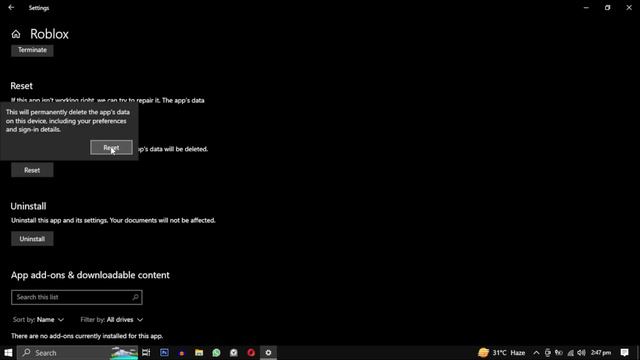Click the 'Your documents will not be affected' text
This screenshot has width=640, height=360.
point(163,220)
